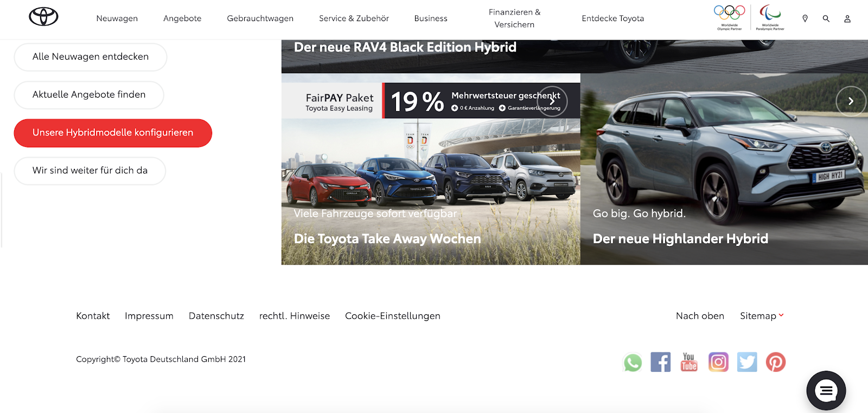
Task: Open the Entdecke Toyota menu
Action: pyautogui.click(x=613, y=18)
